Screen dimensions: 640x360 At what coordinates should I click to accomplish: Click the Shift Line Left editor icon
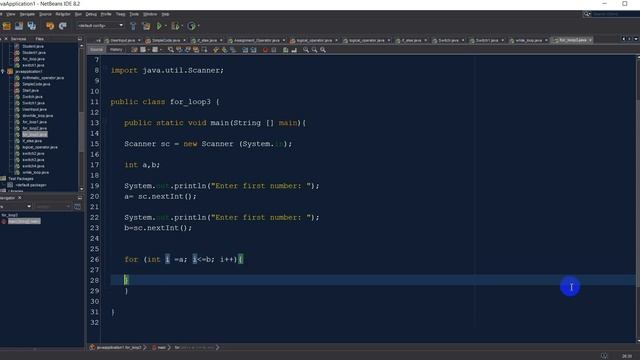245,50
